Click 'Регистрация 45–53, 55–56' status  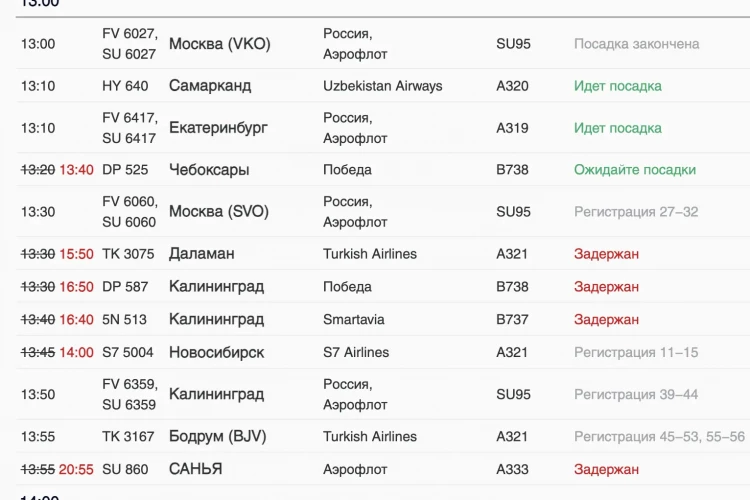[x=659, y=436]
